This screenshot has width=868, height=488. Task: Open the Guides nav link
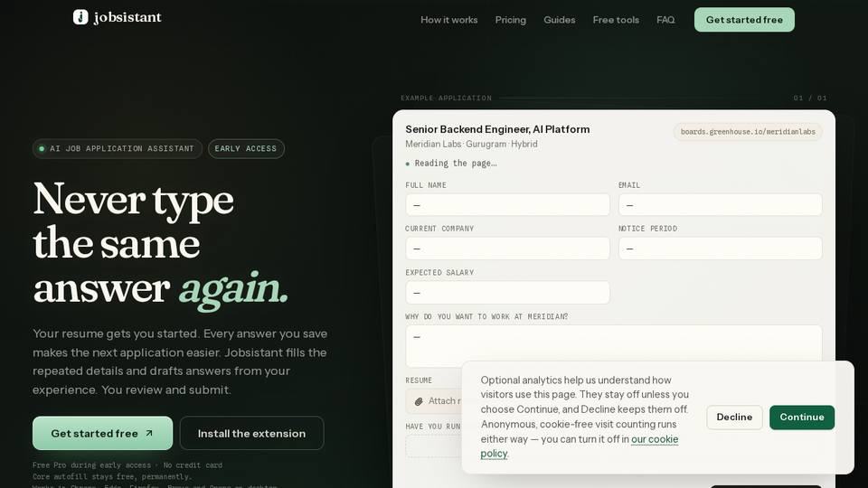[x=559, y=20]
